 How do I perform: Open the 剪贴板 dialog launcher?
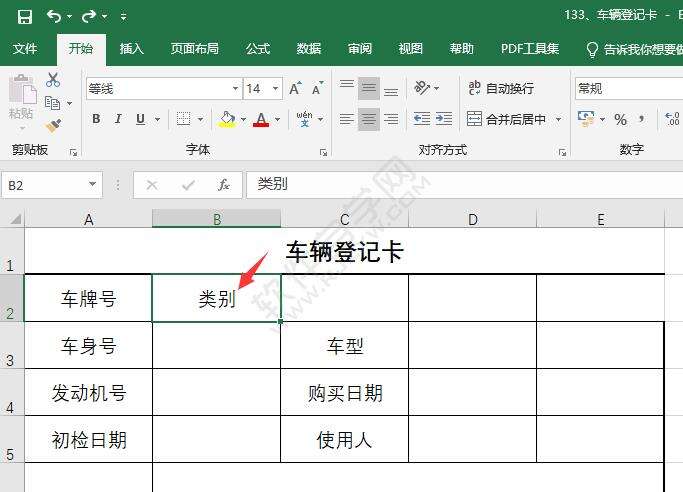tap(74, 152)
